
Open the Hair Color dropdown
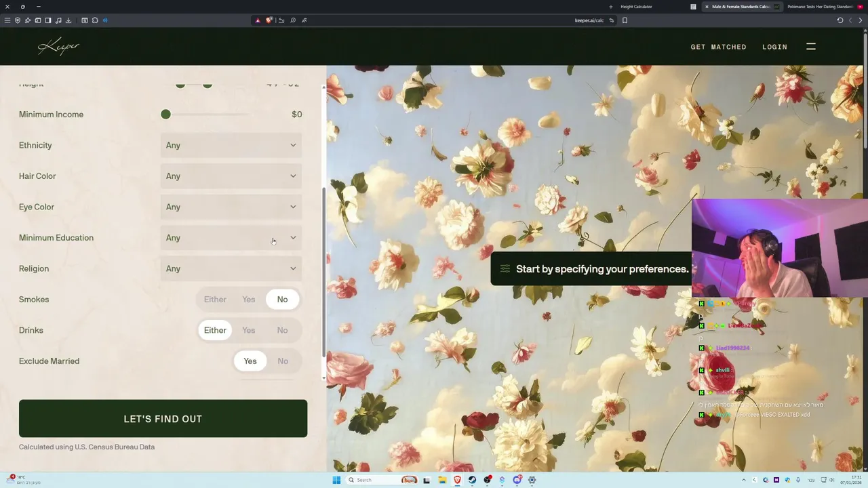pos(231,176)
